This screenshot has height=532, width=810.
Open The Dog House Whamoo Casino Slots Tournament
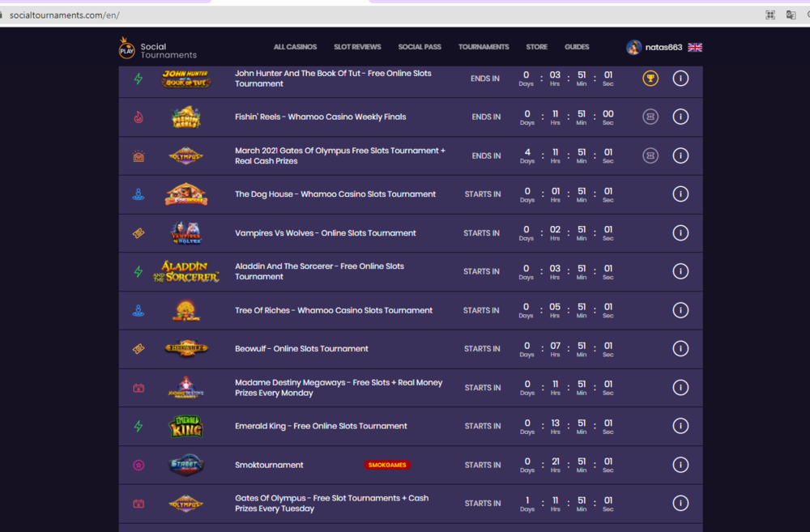(335, 194)
